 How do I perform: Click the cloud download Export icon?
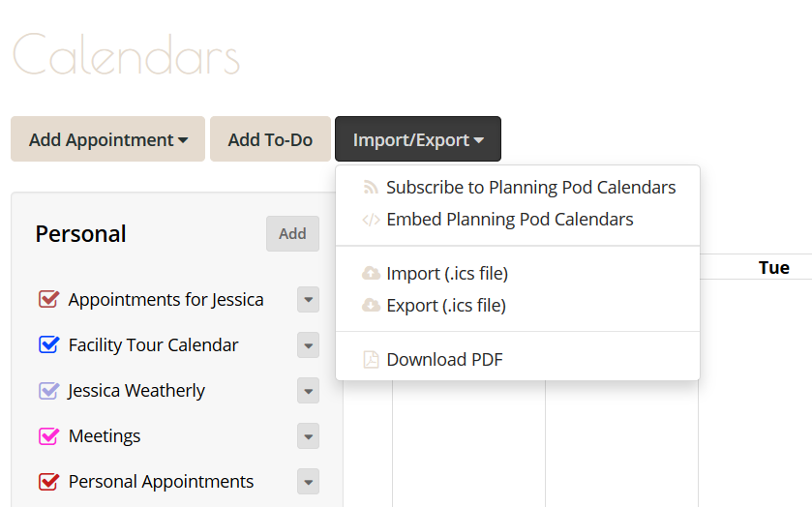click(x=371, y=305)
